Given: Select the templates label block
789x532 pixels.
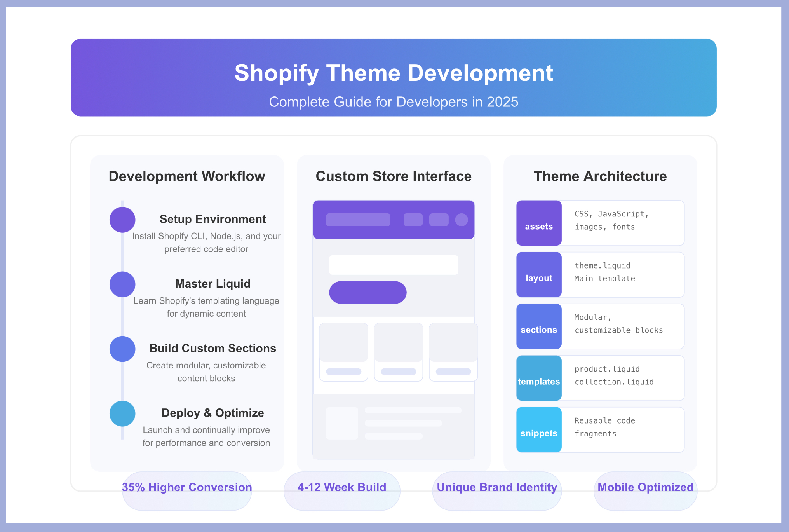Looking at the screenshot, I should (x=539, y=378).
